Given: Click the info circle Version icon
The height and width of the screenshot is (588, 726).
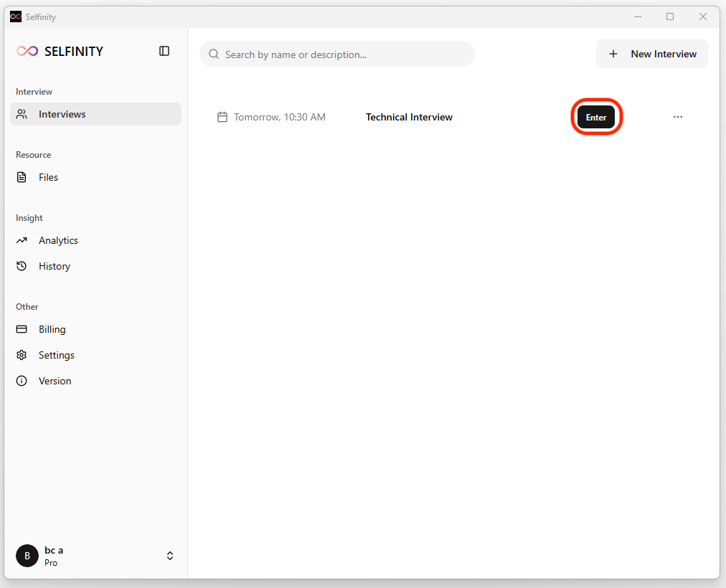Looking at the screenshot, I should tap(22, 381).
